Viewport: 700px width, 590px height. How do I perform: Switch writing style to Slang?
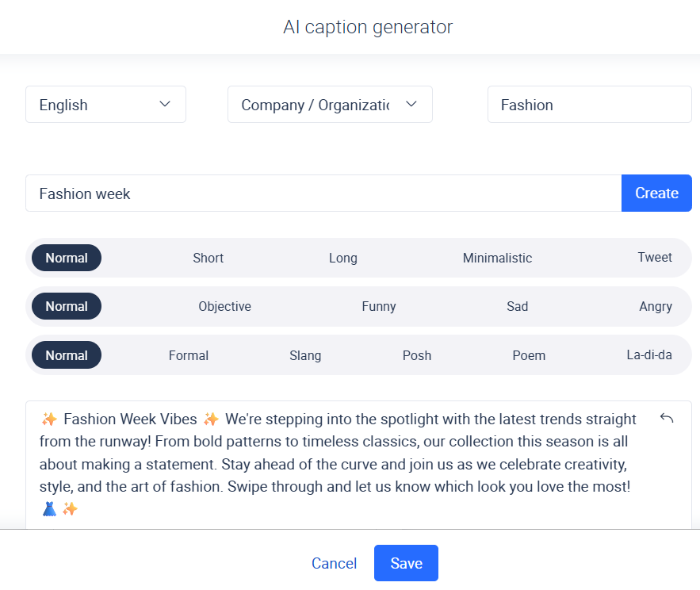click(305, 355)
